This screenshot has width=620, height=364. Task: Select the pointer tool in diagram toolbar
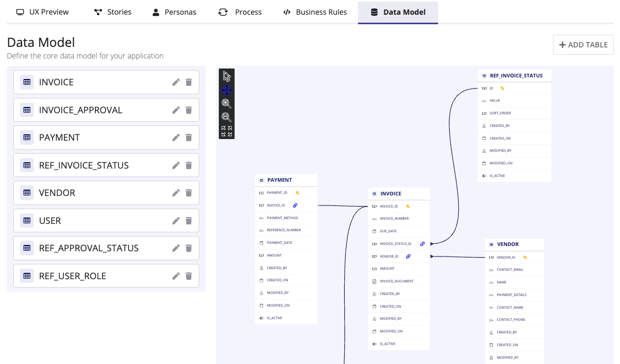227,76
